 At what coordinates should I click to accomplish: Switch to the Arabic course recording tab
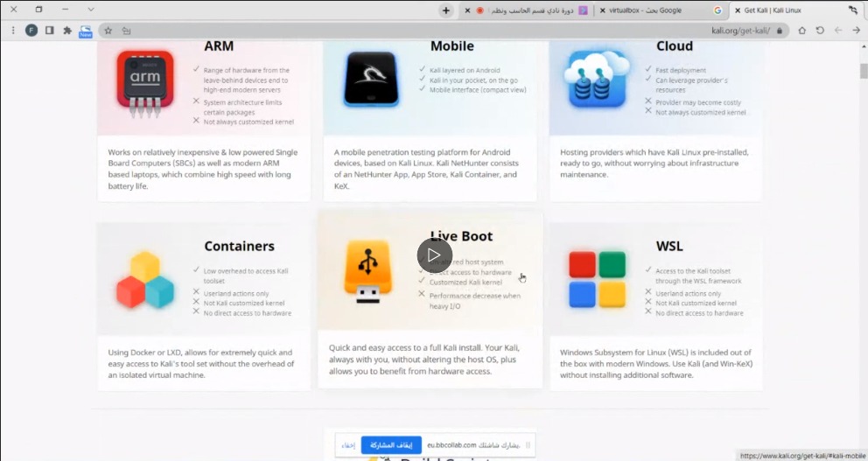pyautogui.click(x=526, y=10)
